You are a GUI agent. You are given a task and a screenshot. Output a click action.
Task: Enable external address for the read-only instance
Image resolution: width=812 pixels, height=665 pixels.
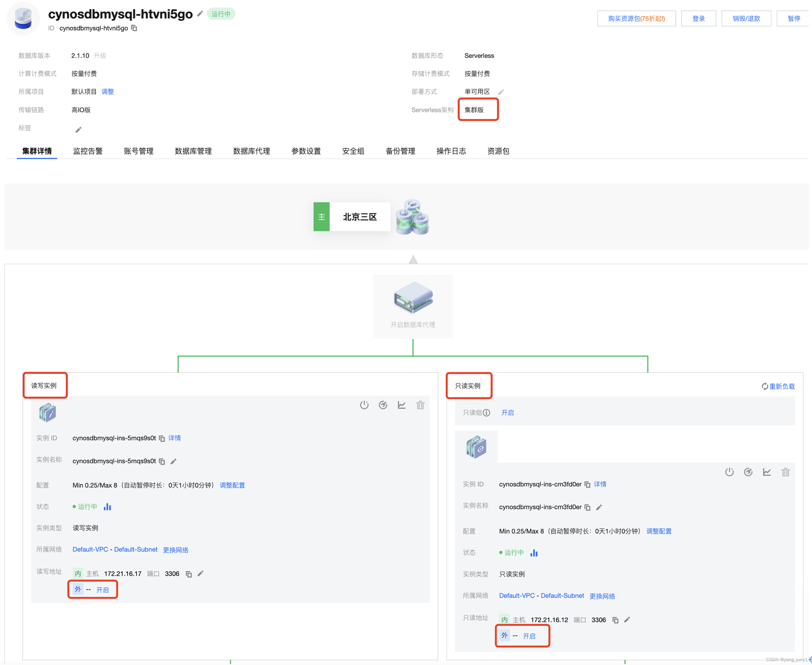[529, 636]
